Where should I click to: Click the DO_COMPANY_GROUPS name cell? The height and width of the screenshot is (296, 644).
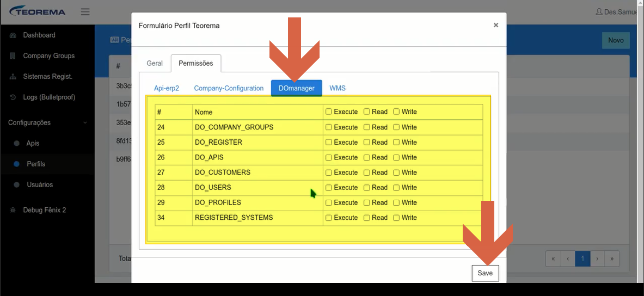(258, 127)
